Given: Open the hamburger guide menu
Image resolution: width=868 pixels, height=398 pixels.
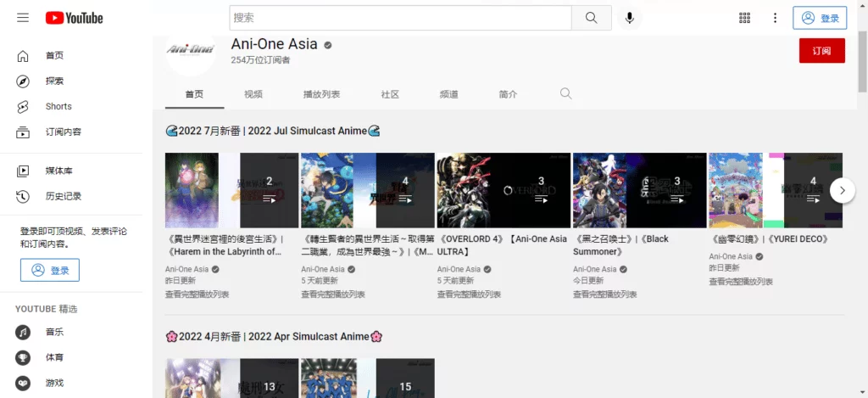Looking at the screenshot, I should (23, 18).
